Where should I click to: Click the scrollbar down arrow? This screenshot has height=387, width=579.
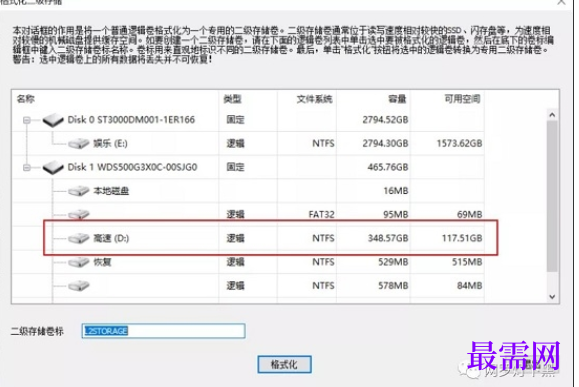[552, 297]
